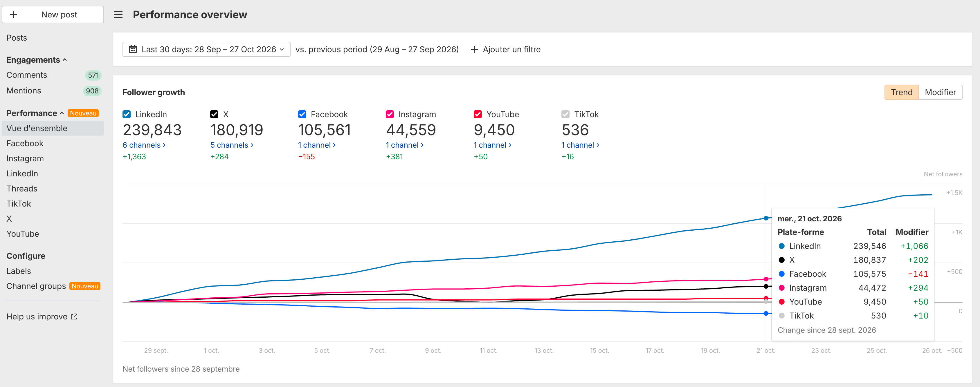980x387 pixels.
Task: Open Posts in the sidebar
Action: [x=17, y=38]
